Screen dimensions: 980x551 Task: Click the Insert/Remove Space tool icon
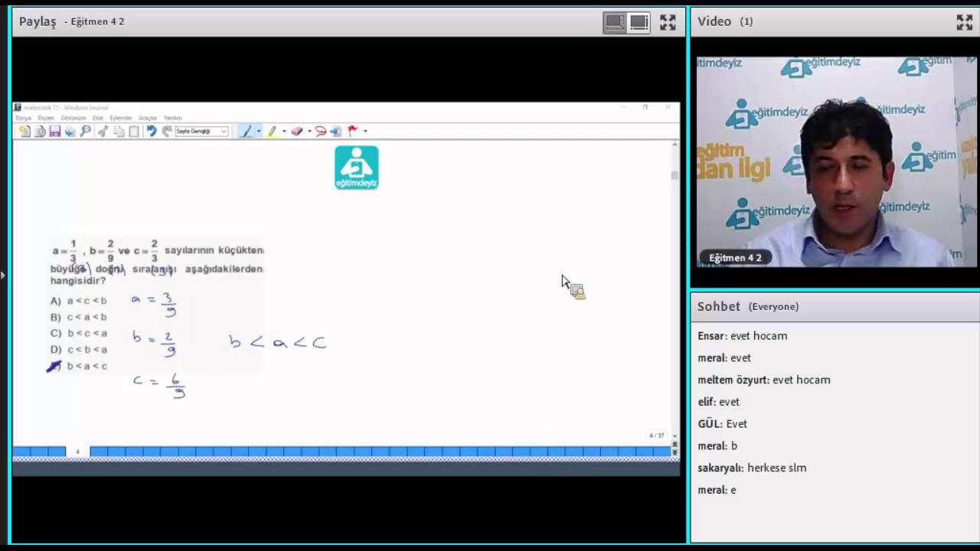tap(335, 132)
